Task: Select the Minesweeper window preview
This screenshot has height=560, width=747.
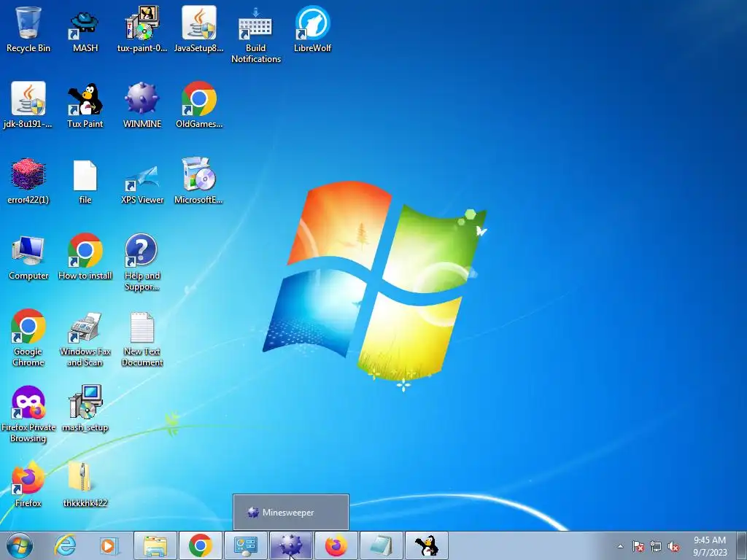Action: pos(290,513)
